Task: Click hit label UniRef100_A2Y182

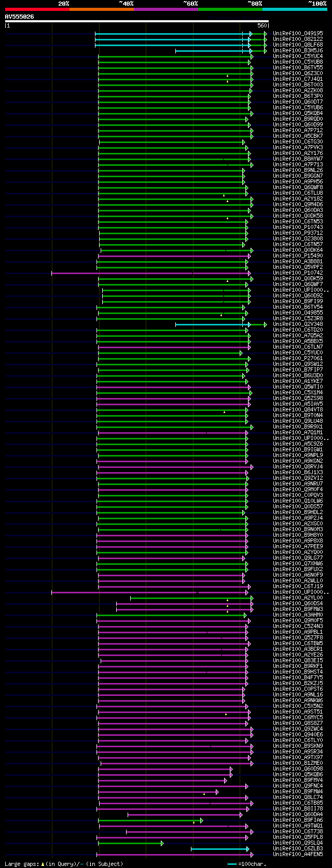Action: click(x=298, y=199)
